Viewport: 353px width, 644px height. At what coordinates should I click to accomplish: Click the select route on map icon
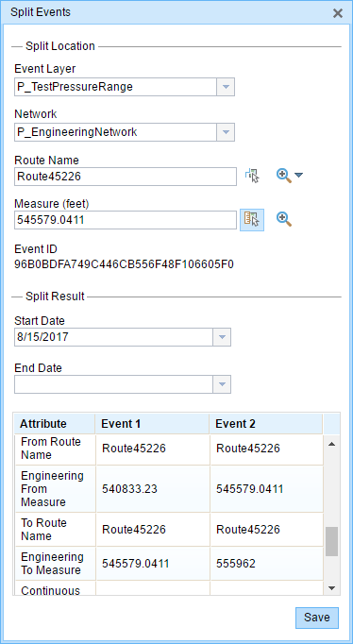coord(252,176)
